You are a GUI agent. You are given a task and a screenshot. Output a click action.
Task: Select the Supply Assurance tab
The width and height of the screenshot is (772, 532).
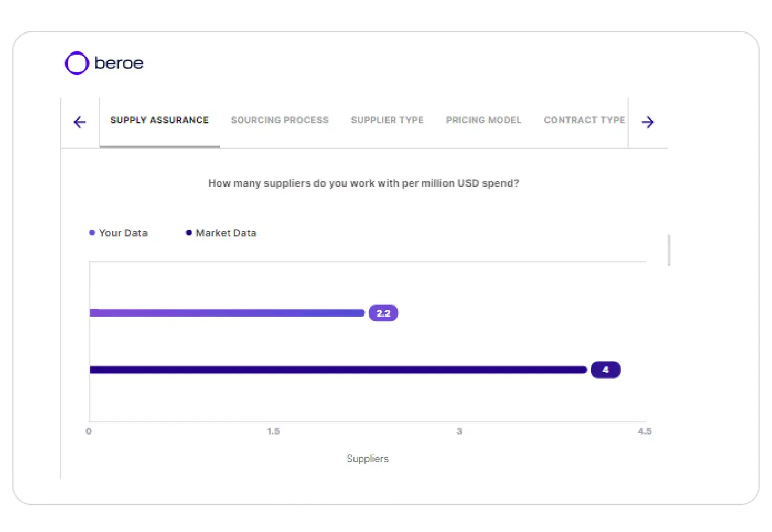[159, 121]
